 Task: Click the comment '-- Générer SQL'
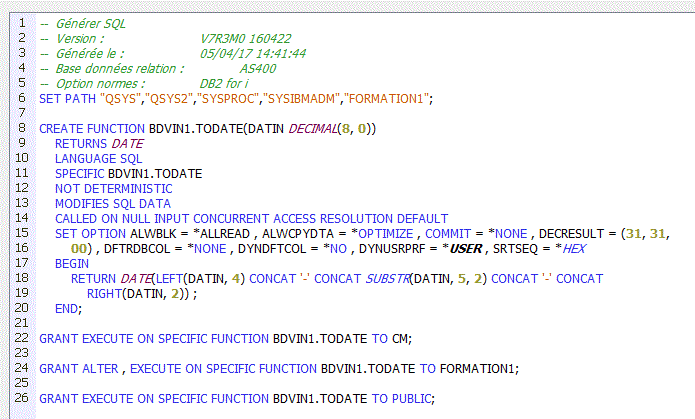(82, 23)
